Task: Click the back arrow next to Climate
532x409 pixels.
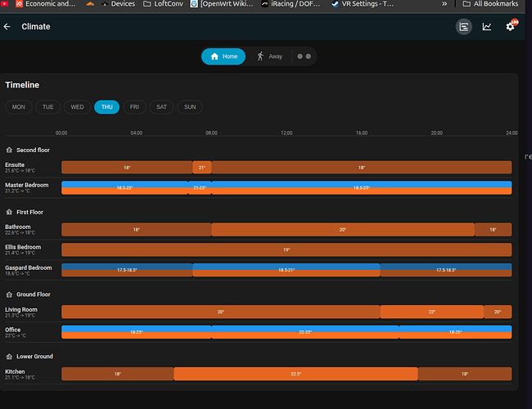Action: [7, 27]
